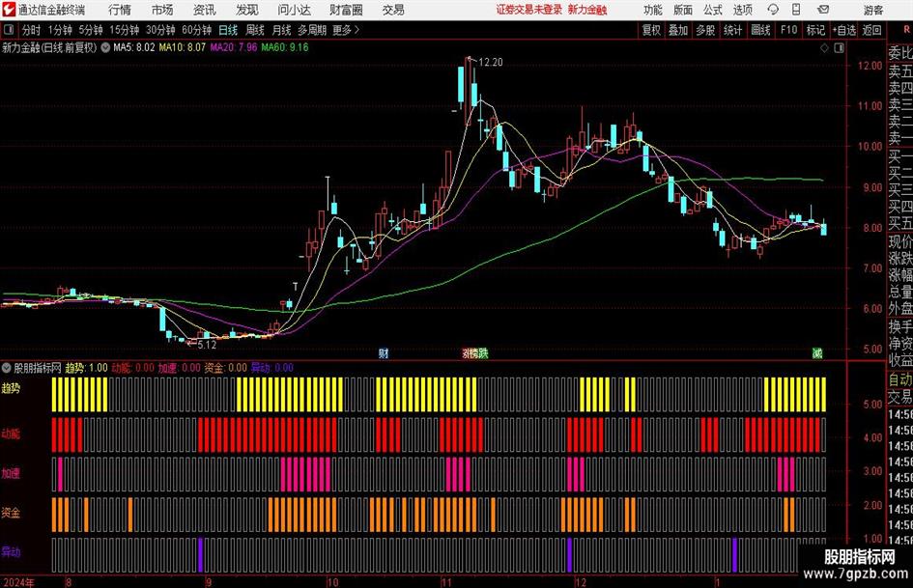Click the 多股 multi-stock button

tap(705, 30)
